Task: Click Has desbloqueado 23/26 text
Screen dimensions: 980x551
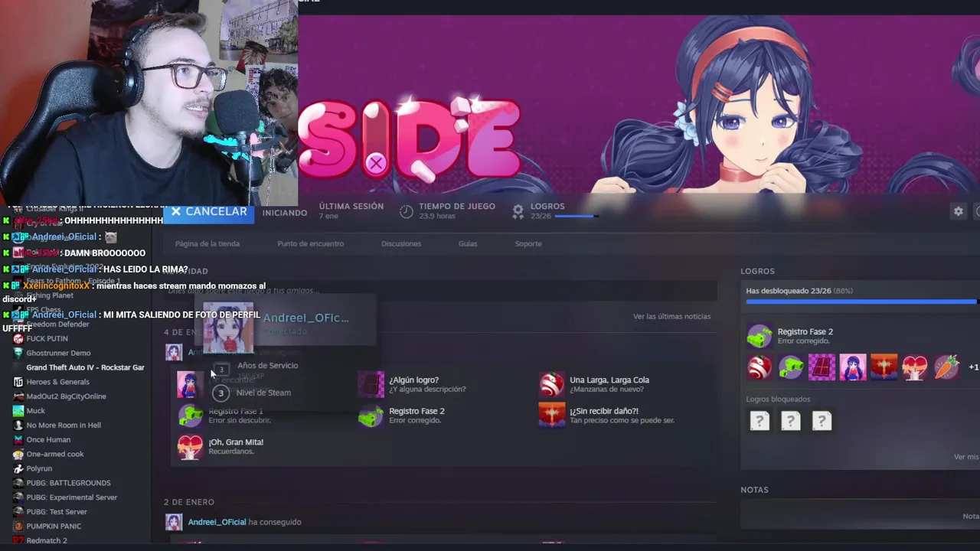Action: tap(799, 291)
